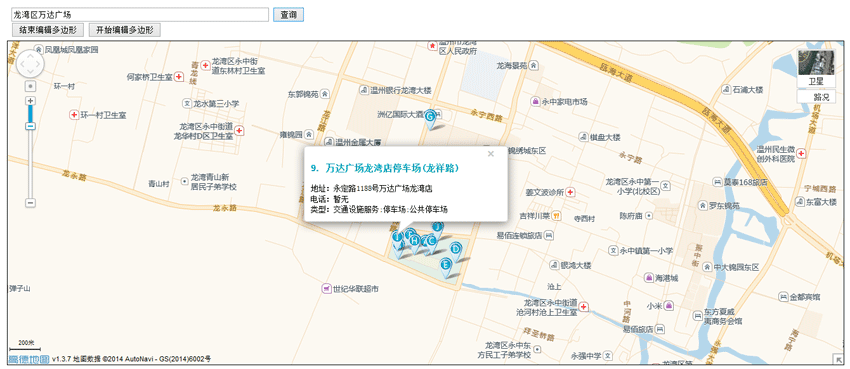Click the 银鸿大楼 label
The width and height of the screenshot is (850, 369).
[576, 266]
